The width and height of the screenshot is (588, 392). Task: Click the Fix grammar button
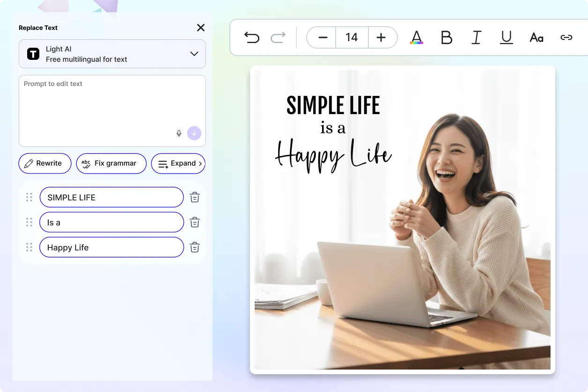coord(111,164)
